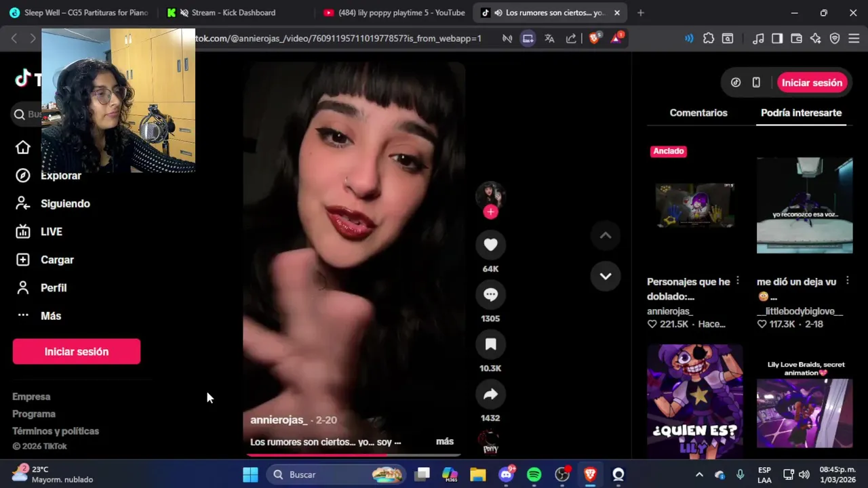Open options for me dió un deja vu card

pyautogui.click(x=847, y=281)
